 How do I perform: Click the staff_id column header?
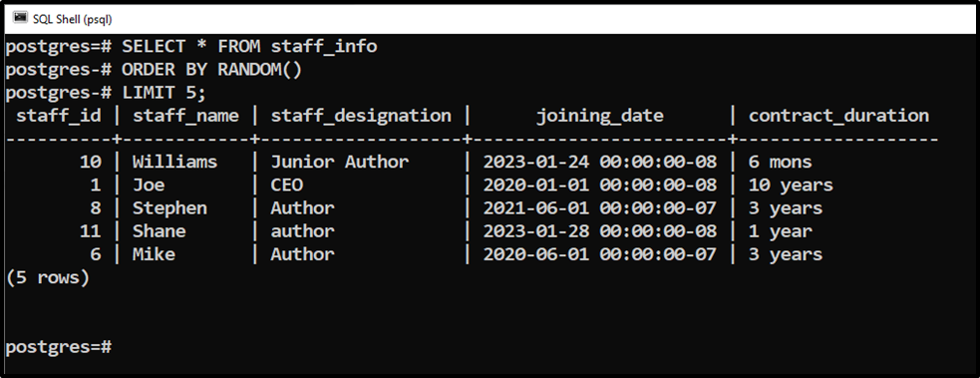(x=58, y=116)
